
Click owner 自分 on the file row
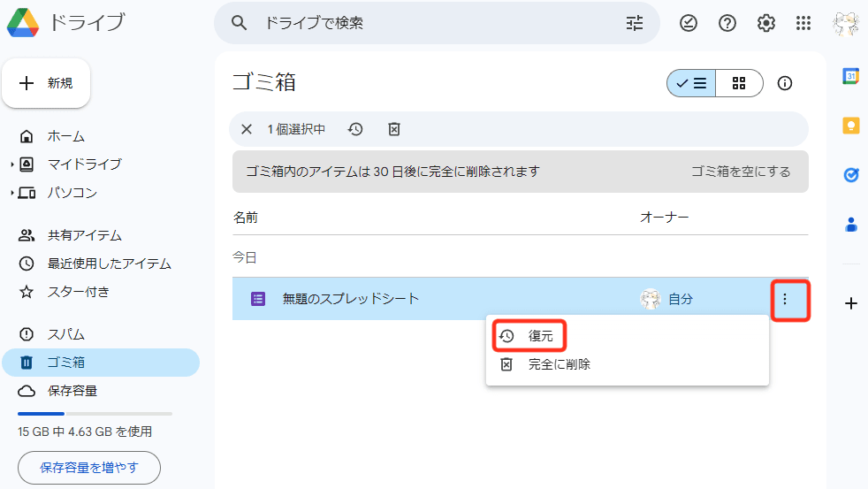pos(681,300)
